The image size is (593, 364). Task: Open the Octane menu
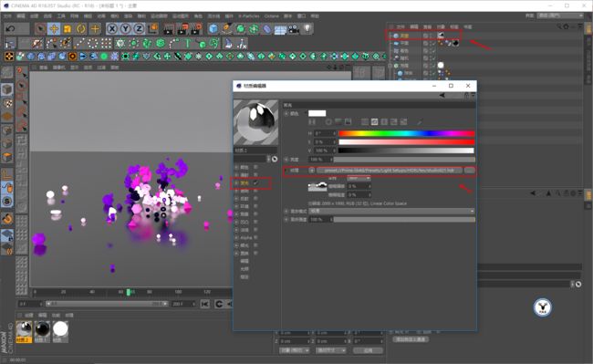(272, 16)
